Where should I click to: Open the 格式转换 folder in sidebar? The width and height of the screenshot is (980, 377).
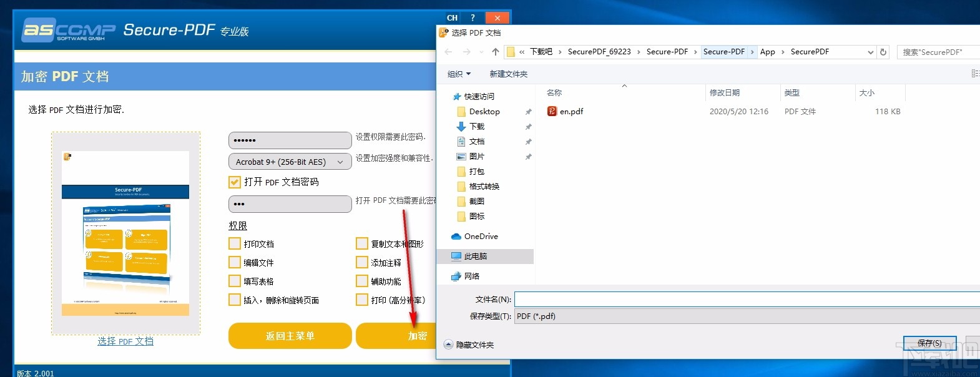[x=484, y=187]
